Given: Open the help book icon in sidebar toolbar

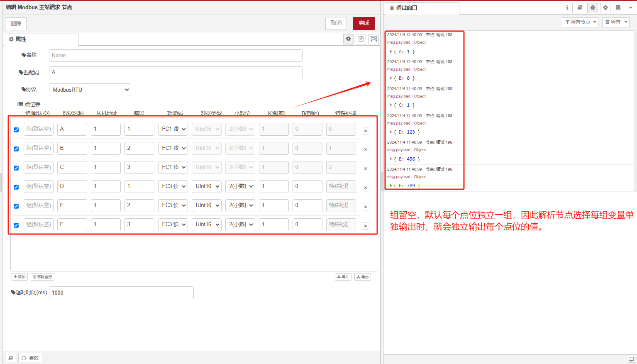Looking at the screenshot, I should coord(580,8).
